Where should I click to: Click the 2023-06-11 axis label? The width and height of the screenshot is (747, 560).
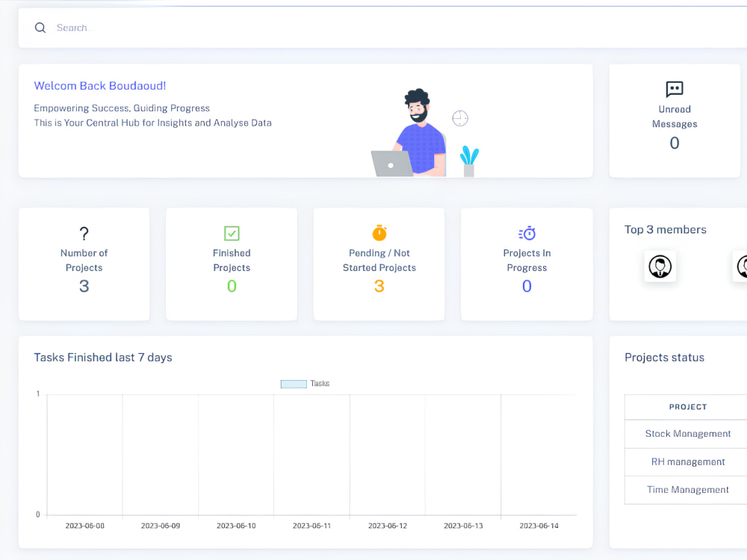pyautogui.click(x=311, y=526)
